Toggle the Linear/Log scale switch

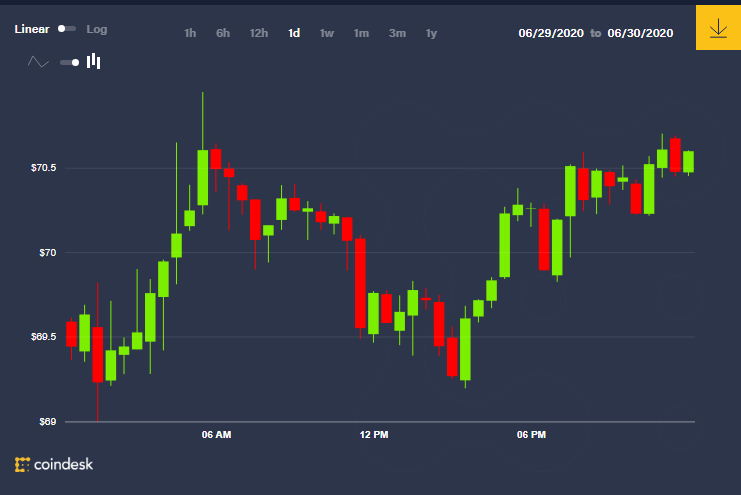[x=67, y=29]
